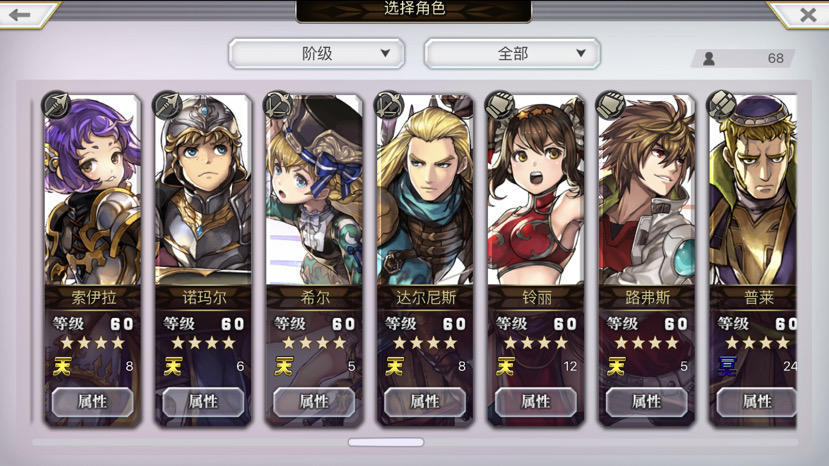
Task: Open the 全部 filter dropdown
Action: (512, 53)
